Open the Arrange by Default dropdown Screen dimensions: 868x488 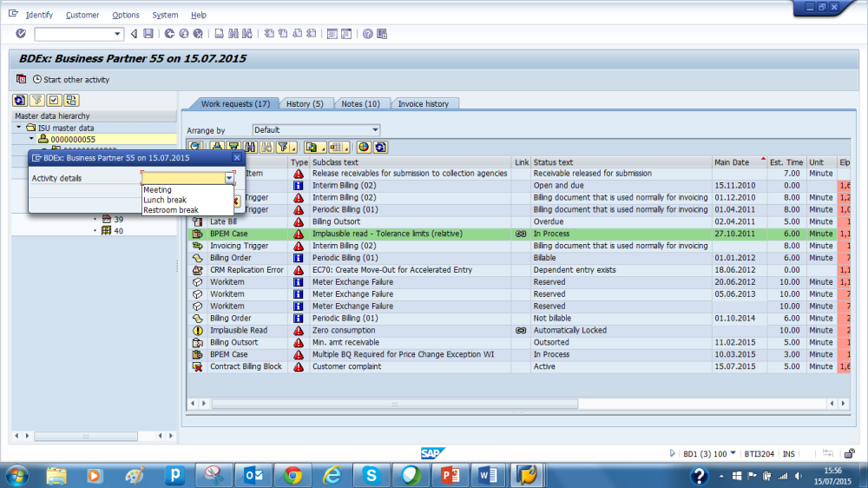[x=375, y=129]
